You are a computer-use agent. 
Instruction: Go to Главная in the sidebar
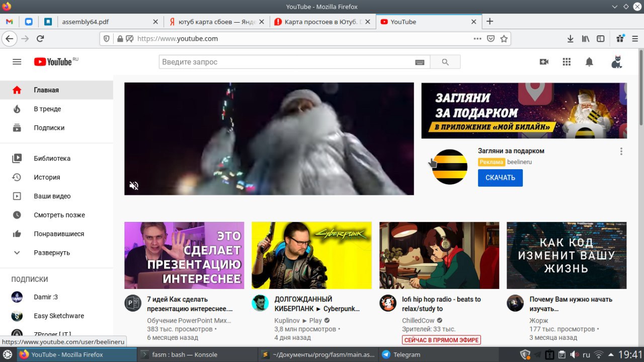[x=56, y=90]
